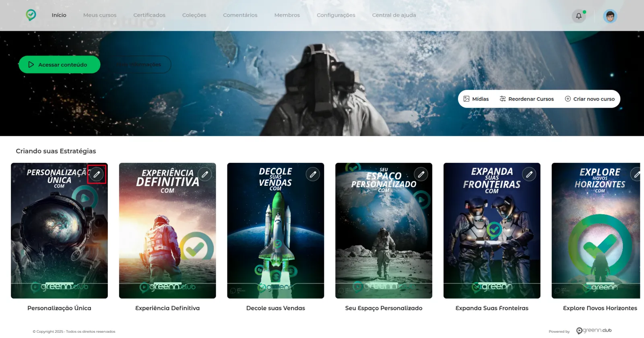Click Criar novo curso
The height and width of the screenshot is (338, 644).
pos(590,99)
